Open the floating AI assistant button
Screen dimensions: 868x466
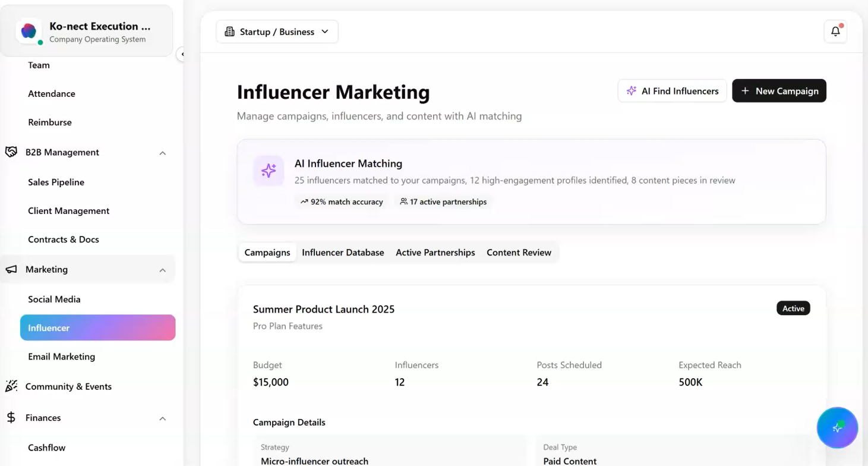click(x=837, y=427)
